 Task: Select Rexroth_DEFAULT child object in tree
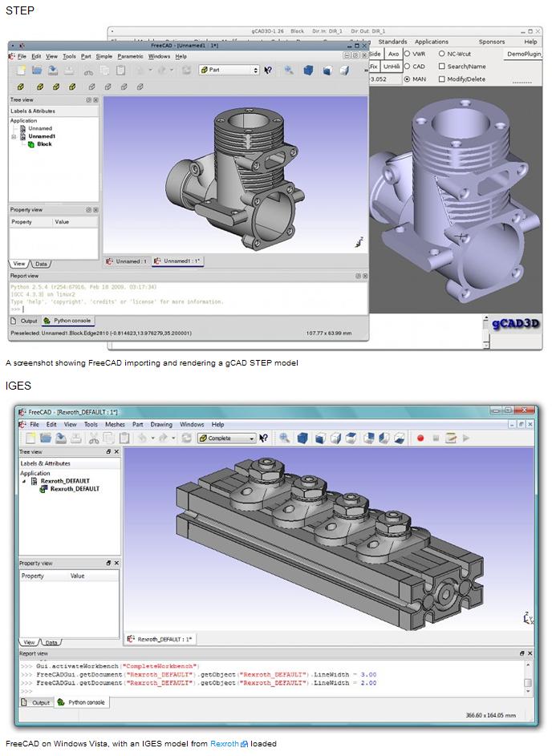pyautogui.click(x=75, y=489)
